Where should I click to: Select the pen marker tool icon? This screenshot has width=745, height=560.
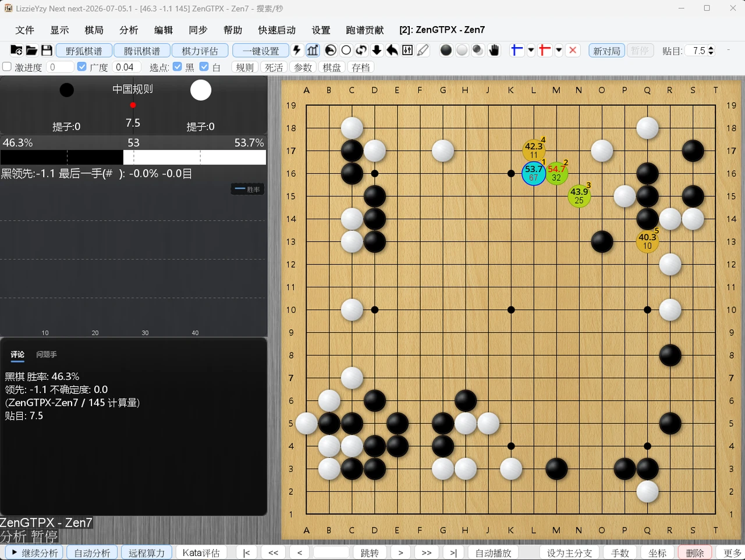[423, 51]
